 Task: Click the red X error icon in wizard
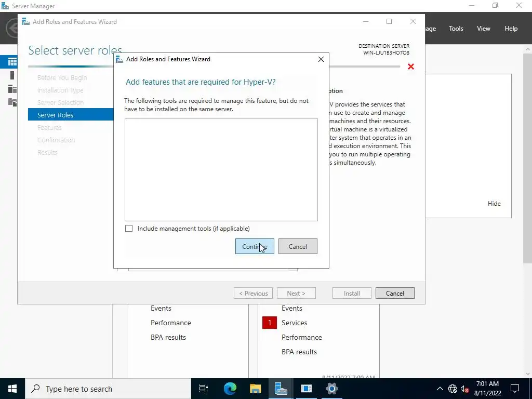click(411, 66)
